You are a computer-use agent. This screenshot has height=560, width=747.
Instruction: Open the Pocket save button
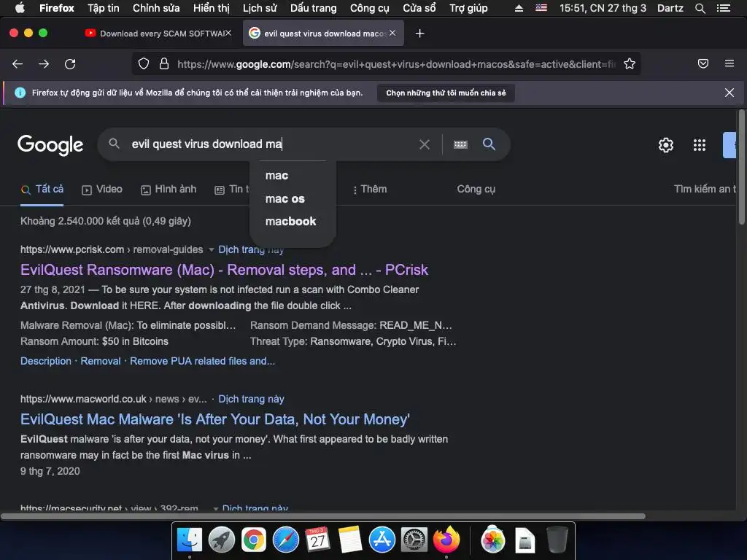pyautogui.click(x=703, y=64)
